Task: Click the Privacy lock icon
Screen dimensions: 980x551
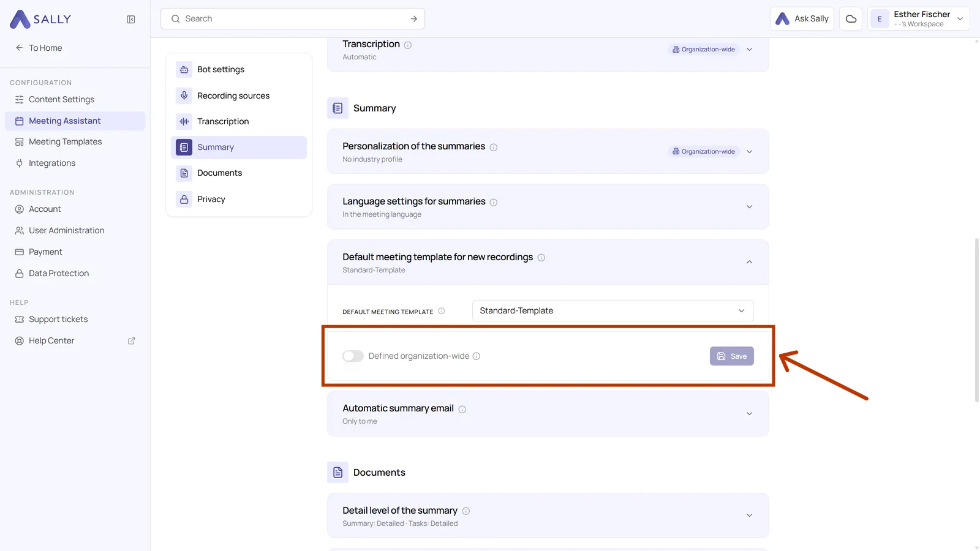Action: (184, 200)
